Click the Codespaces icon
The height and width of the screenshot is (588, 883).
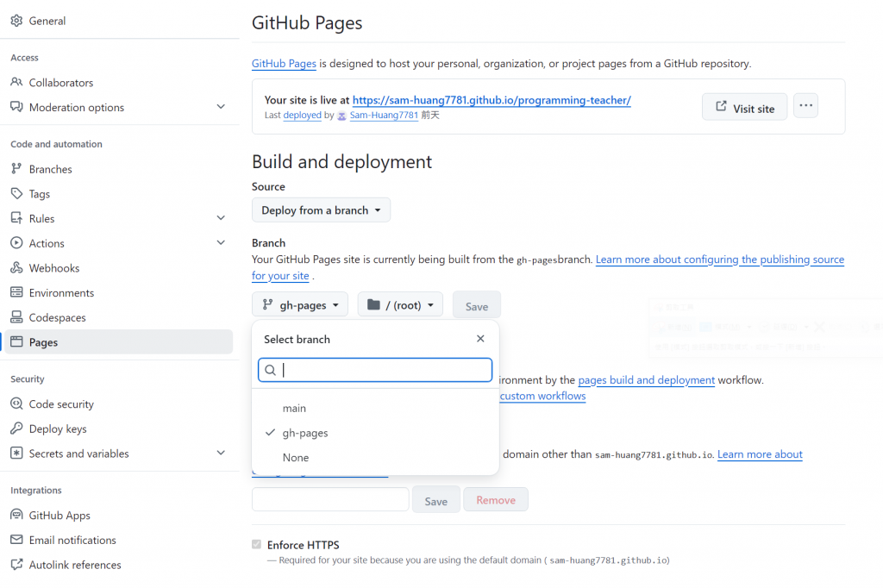click(x=16, y=317)
